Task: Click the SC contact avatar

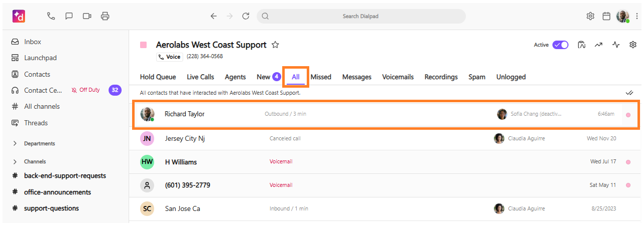Action: click(147, 208)
